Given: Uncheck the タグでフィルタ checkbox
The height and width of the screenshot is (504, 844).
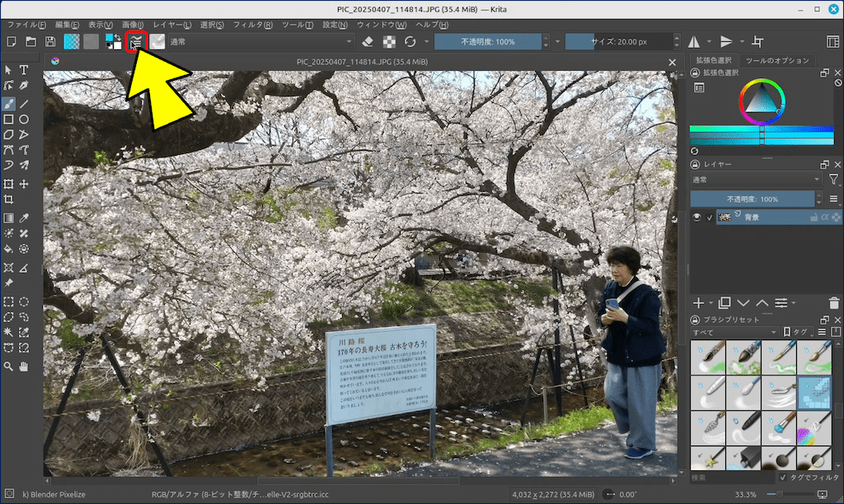Looking at the screenshot, I should 782,478.
